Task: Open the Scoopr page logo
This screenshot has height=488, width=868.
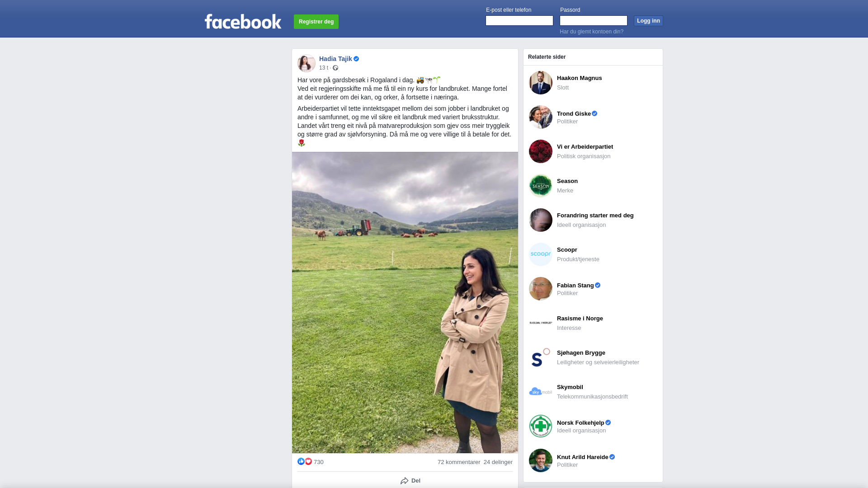Action: [x=541, y=254]
